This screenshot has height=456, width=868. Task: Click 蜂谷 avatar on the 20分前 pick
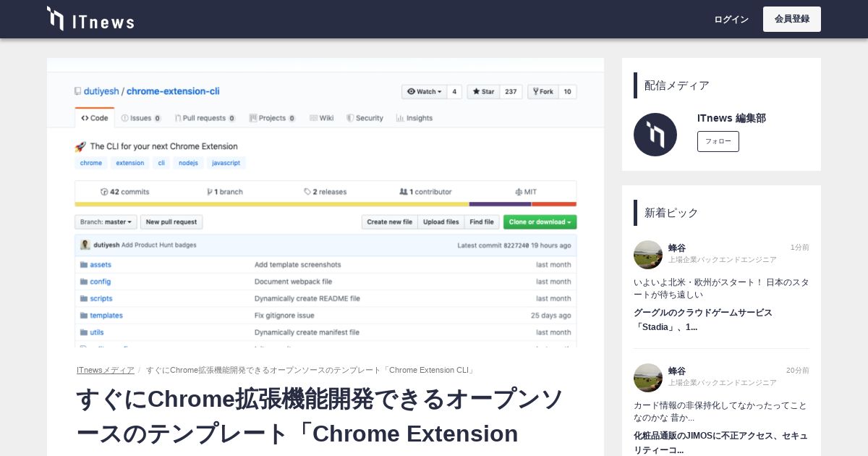click(x=648, y=378)
